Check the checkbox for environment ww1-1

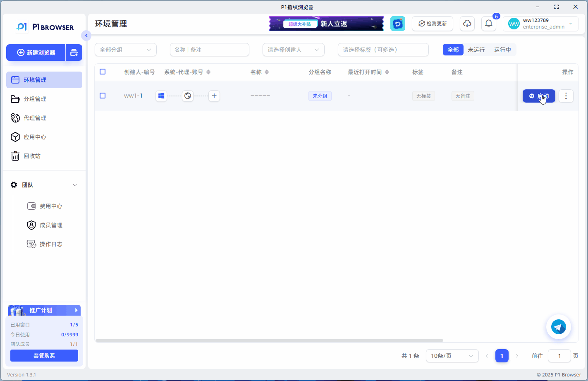pyautogui.click(x=103, y=96)
